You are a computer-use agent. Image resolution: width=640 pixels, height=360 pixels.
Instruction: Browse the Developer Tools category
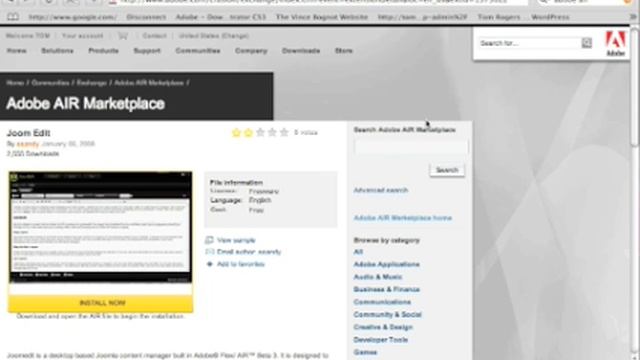pyautogui.click(x=381, y=340)
